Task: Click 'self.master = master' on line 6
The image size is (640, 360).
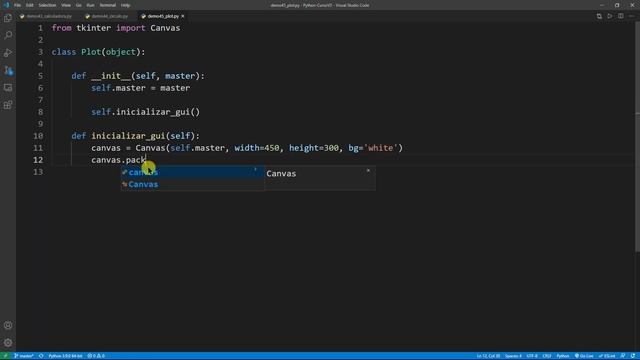Action: [140, 88]
